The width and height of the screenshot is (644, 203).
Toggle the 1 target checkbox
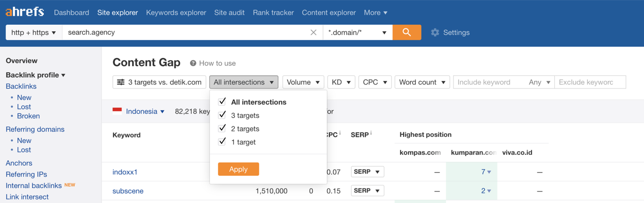(222, 141)
